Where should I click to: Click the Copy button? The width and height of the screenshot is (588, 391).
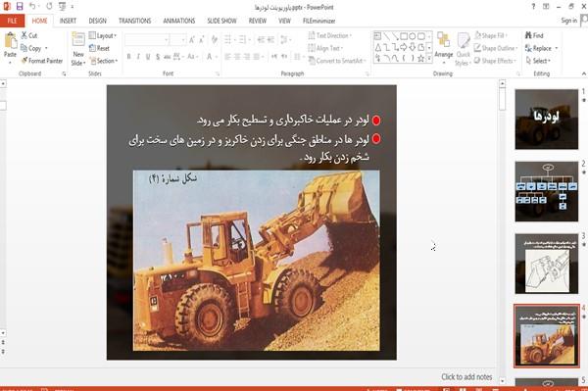[31, 48]
